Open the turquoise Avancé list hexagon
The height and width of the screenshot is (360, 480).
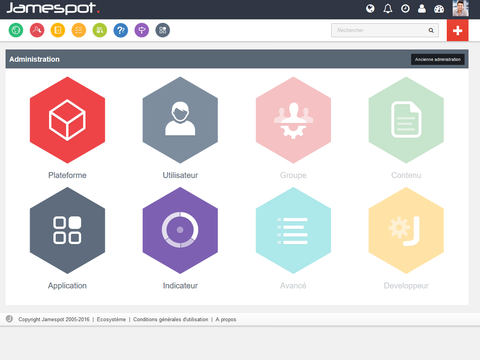(293, 230)
